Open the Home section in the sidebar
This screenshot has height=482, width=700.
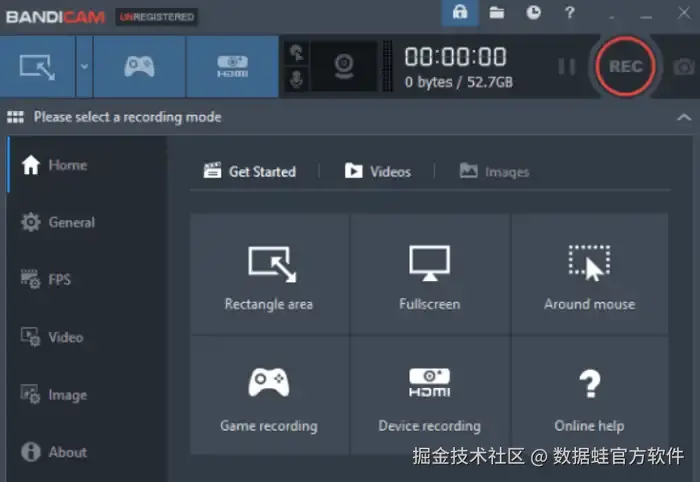87,165
